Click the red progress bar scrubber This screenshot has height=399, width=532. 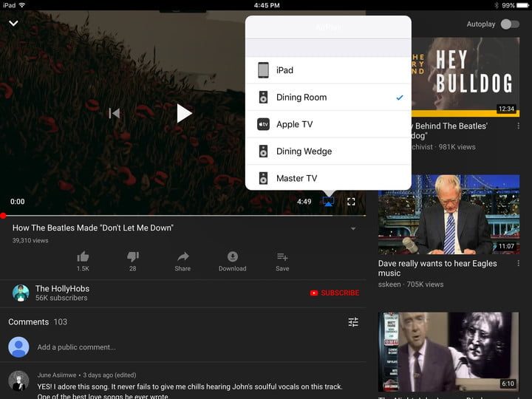click(3, 216)
